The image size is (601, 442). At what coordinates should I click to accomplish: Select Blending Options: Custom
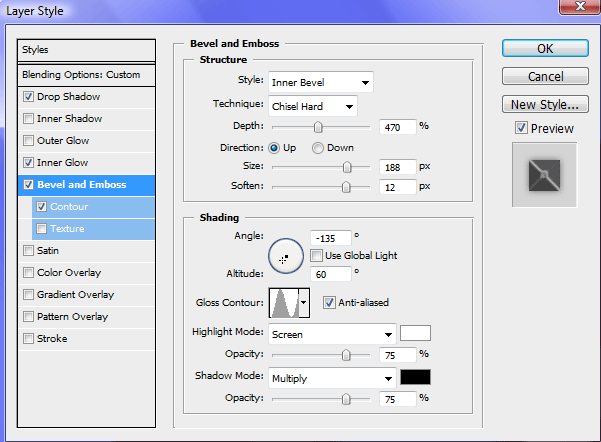click(86, 75)
